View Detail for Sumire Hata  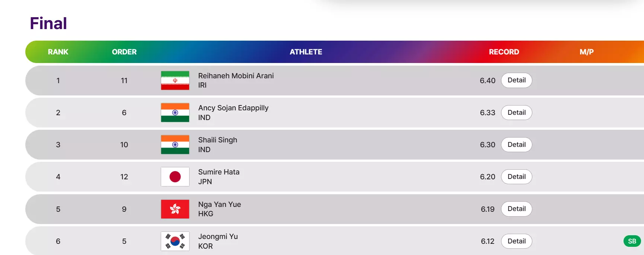tap(516, 177)
